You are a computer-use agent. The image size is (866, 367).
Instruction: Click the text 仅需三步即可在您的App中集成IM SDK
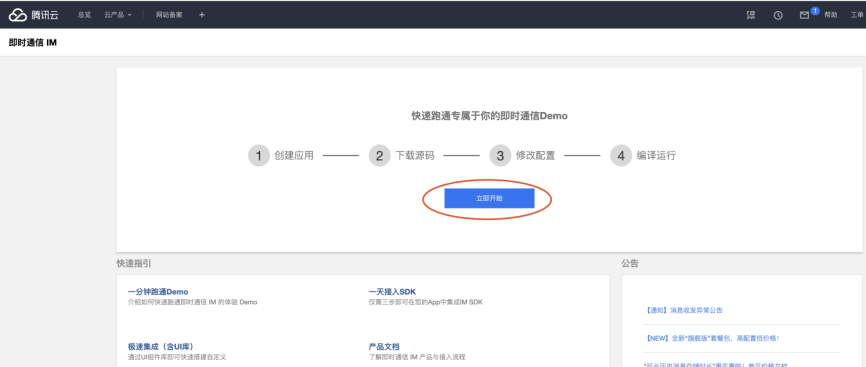(x=425, y=302)
